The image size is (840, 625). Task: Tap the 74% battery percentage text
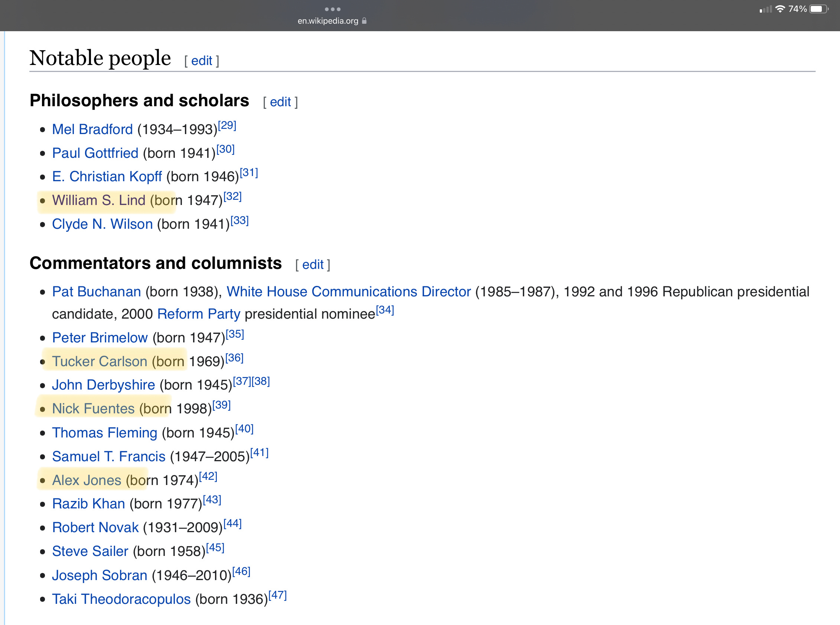[x=797, y=9]
